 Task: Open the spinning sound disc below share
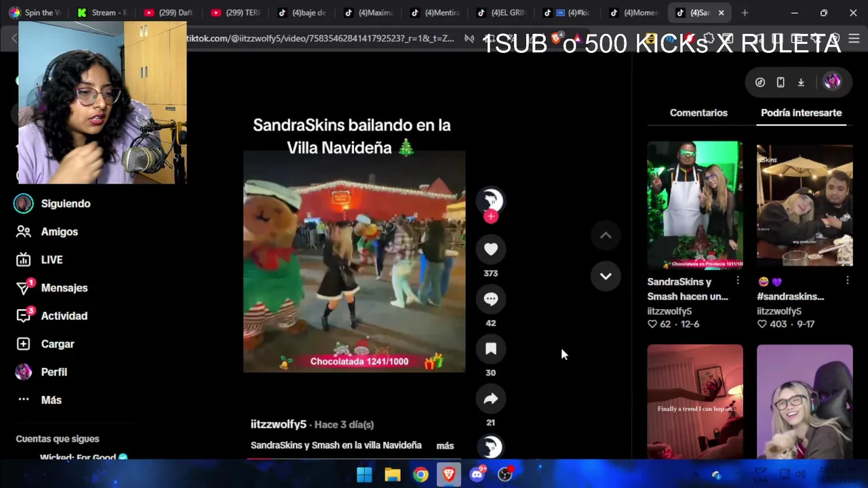tap(491, 447)
